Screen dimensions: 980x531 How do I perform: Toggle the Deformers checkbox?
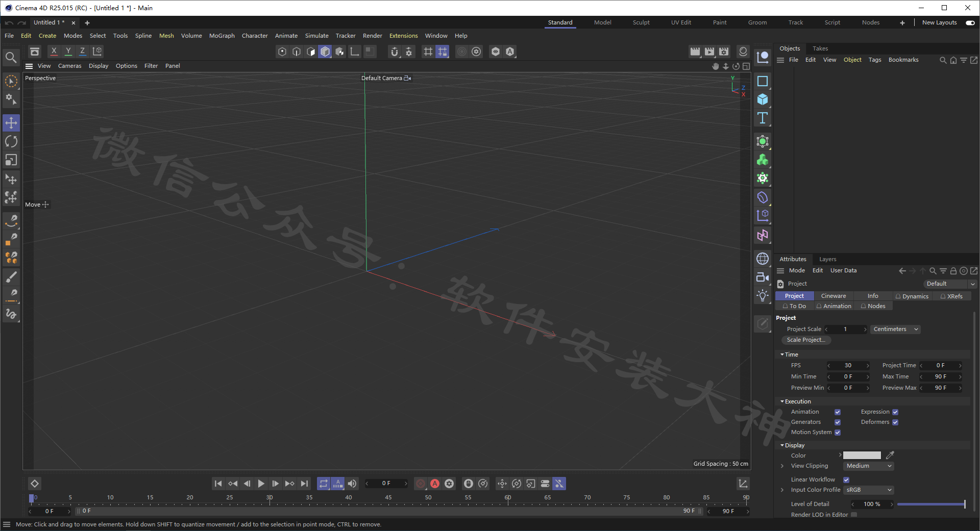click(895, 422)
